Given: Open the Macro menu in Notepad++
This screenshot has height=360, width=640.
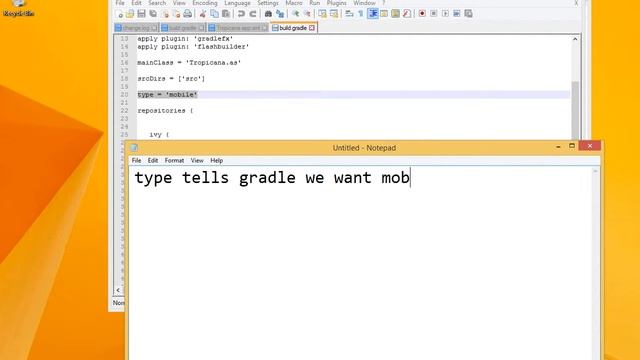Looking at the screenshot, I should pos(293,3).
